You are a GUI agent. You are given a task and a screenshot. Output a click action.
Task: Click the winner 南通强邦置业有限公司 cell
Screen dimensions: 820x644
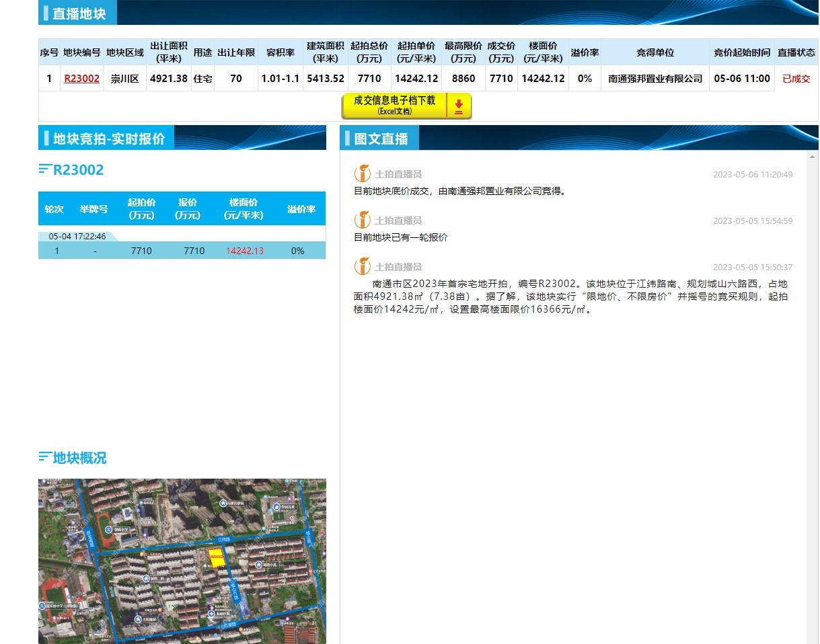[x=655, y=79]
